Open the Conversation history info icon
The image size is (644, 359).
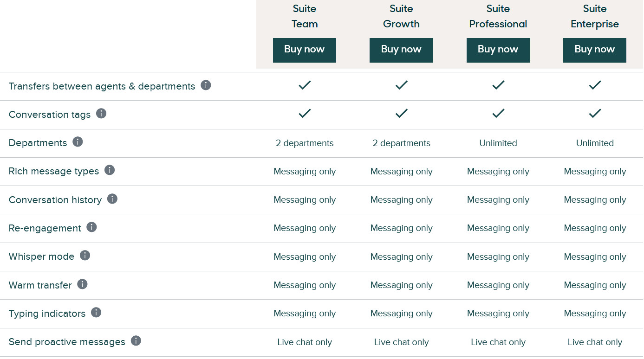coord(112,199)
